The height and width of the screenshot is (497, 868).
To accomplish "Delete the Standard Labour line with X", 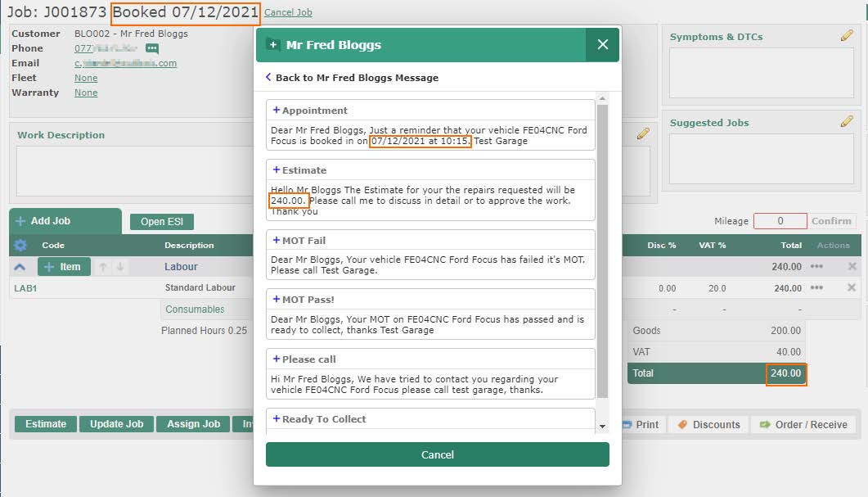I will coord(852,288).
